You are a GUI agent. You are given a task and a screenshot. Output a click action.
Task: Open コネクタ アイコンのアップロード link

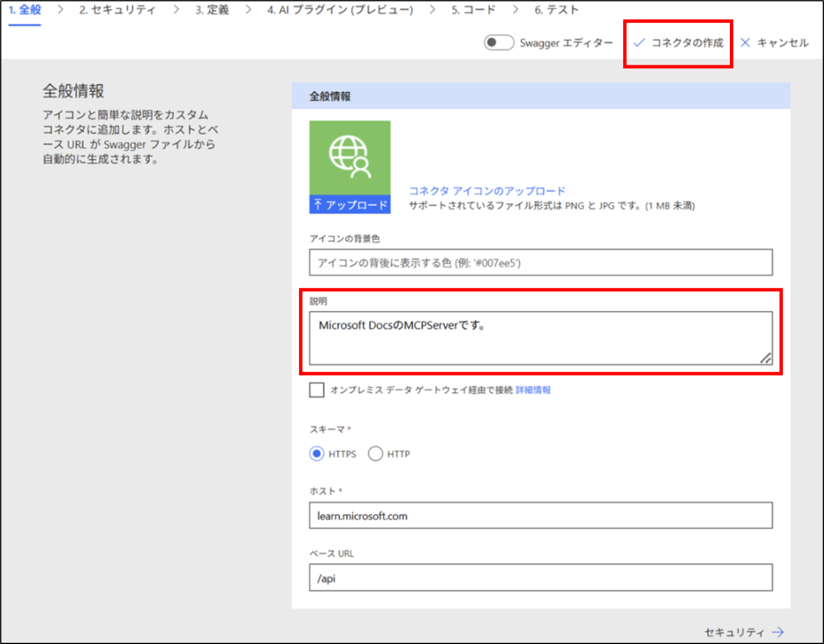pyautogui.click(x=487, y=191)
